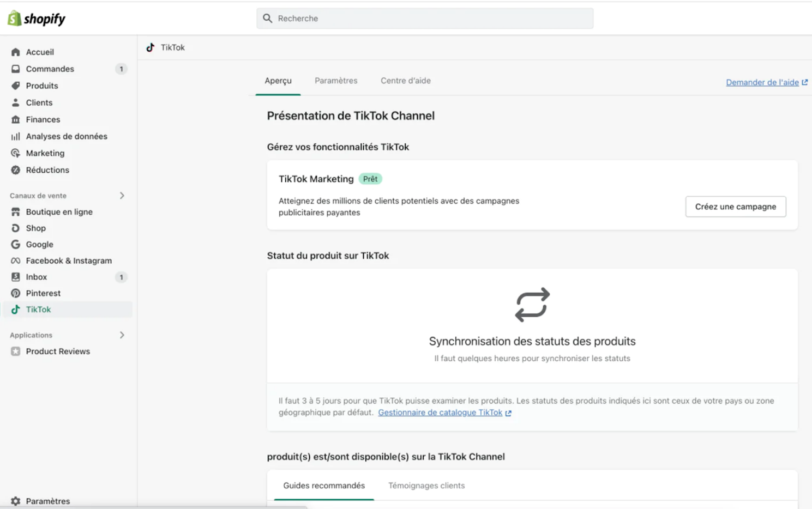Open Facebook & Instagram channel
The width and height of the screenshot is (812, 509).
(x=69, y=261)
